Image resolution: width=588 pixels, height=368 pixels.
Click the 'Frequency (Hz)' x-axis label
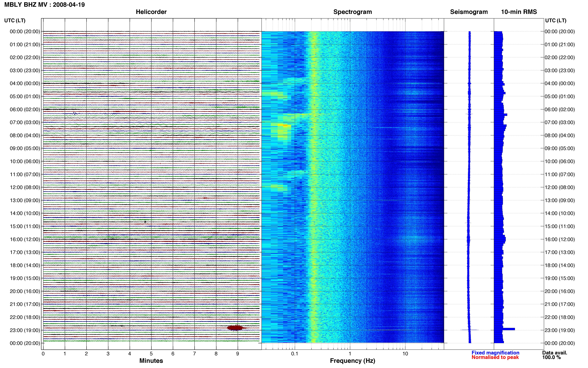click(352, 361)
